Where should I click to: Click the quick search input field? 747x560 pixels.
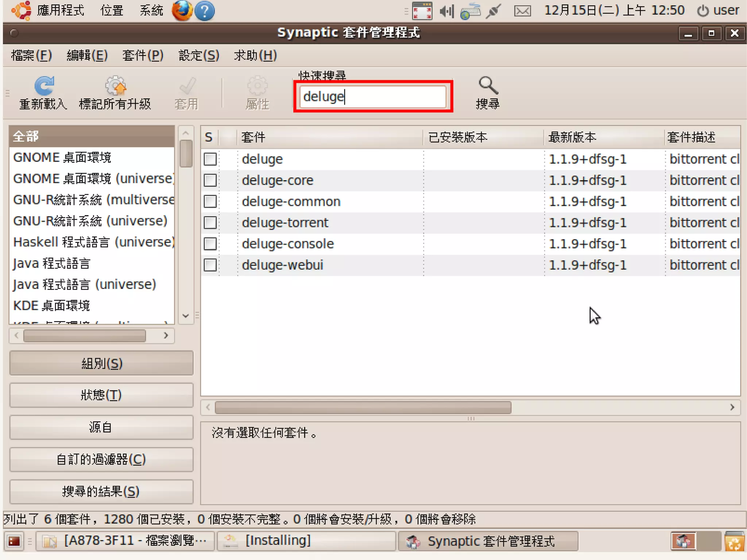[373, 97]
